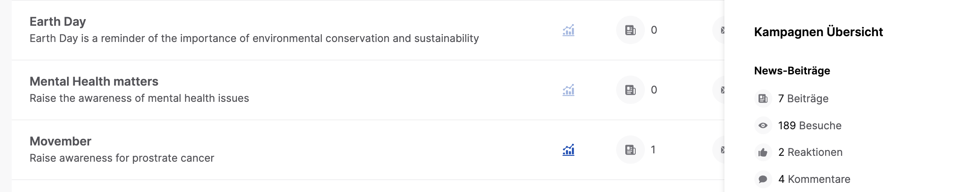Select 'Raise awareness for prostrate cancer' description
Screen dimensions: 980x192
(x=122, y=158)
